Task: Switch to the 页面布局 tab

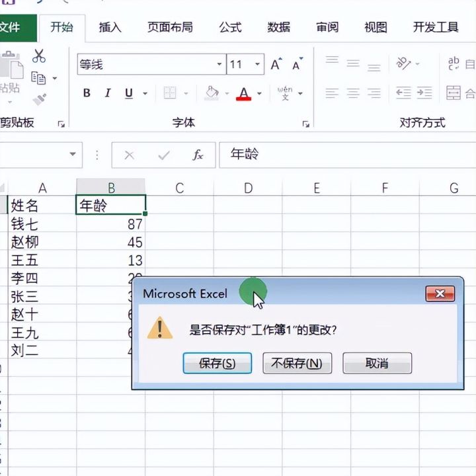Action: click(x=170, y=28)
